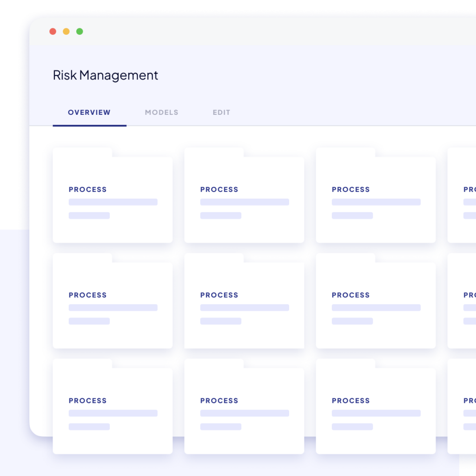Open the third Process folder in top row
476x476 pixels.
376,199
